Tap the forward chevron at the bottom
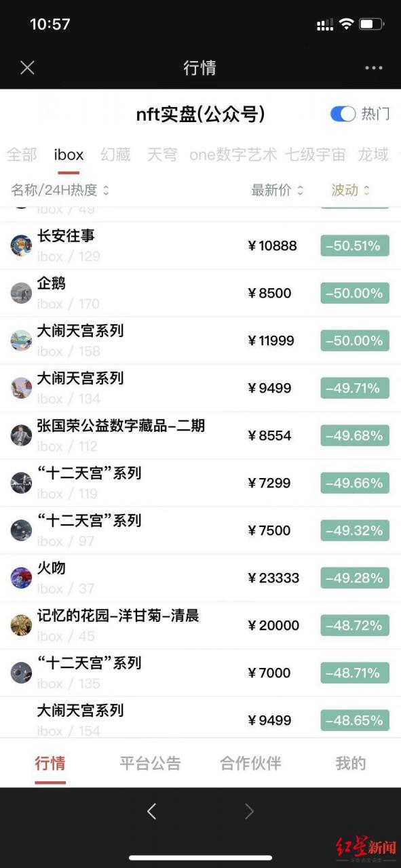The height and width of the screenshot is (868, 401). [250, 811]
